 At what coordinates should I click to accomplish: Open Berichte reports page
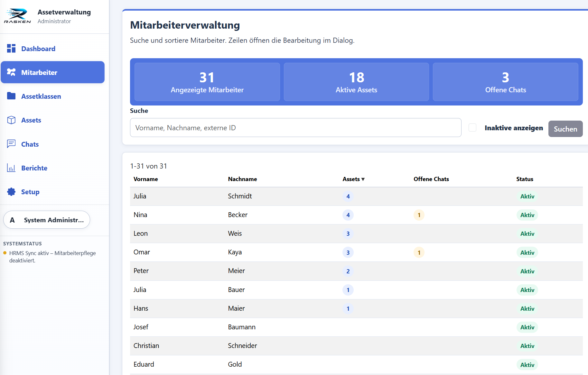[53, 168]
